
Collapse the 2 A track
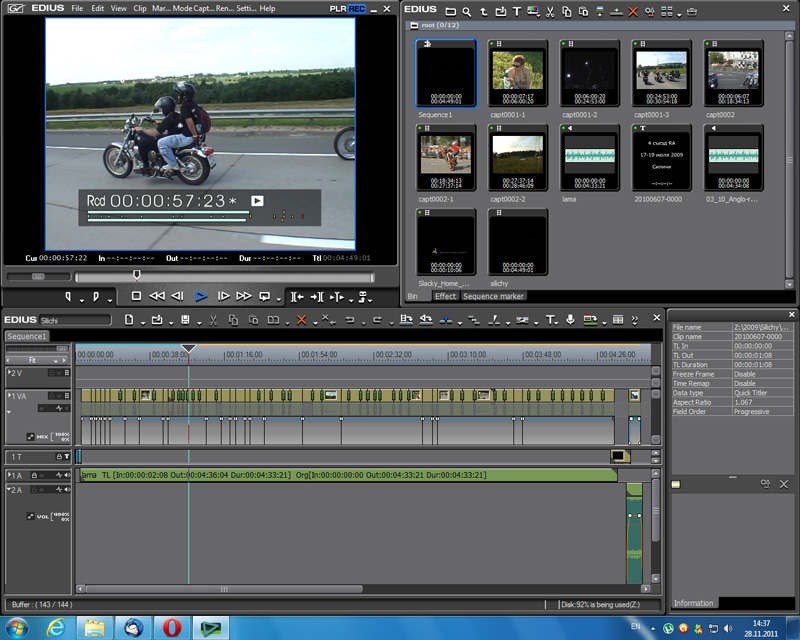click(9, 489)
